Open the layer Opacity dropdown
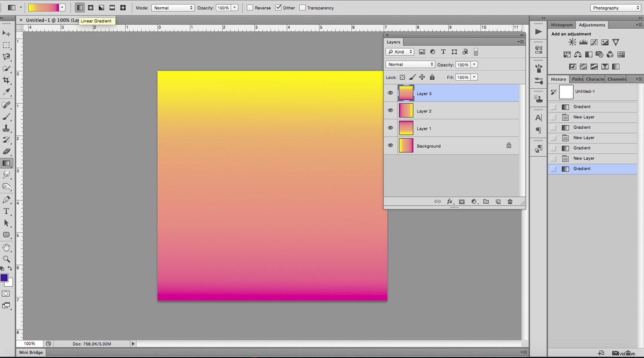The image size is (644, 358). coord(474,64)
